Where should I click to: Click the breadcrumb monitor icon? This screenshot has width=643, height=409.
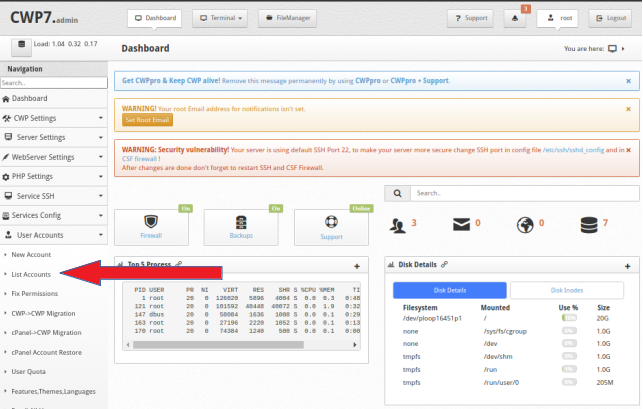pos(612,49)
